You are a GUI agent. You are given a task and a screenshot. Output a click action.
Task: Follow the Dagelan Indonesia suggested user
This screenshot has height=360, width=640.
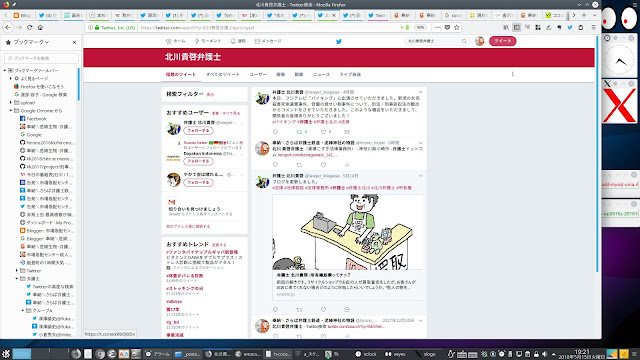(198, 161)
